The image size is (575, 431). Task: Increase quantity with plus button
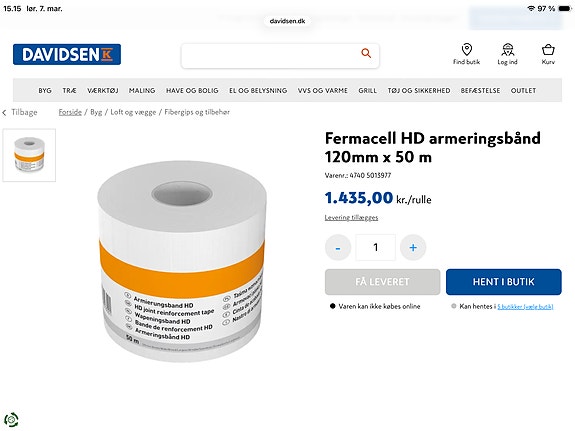click(413, 248)
